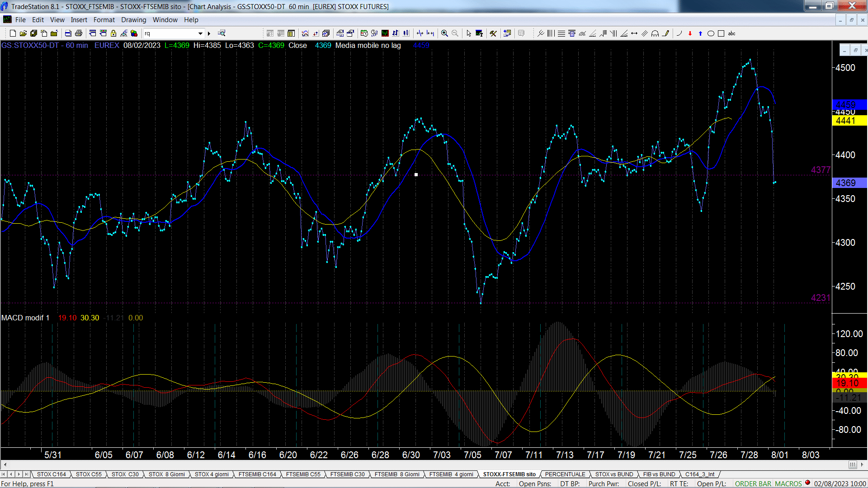Viewport: 868px width, 488px height.
Task: Open the Window menu
Action: (165, 20)
